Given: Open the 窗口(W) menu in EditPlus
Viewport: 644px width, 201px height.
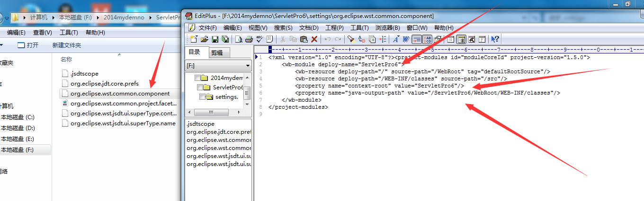Looking at the screenshot, I should pos(417,28).
